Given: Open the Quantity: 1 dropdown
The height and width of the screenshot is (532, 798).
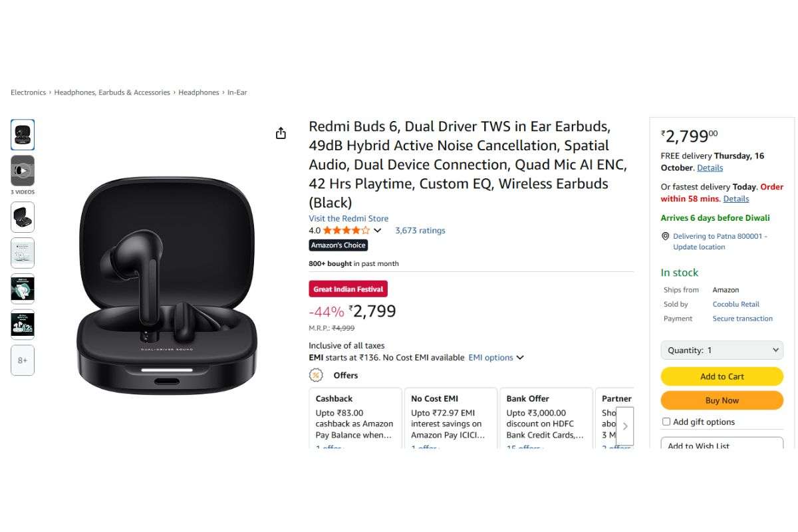Looking at the screenshot, I should click(x=722, y=350).
